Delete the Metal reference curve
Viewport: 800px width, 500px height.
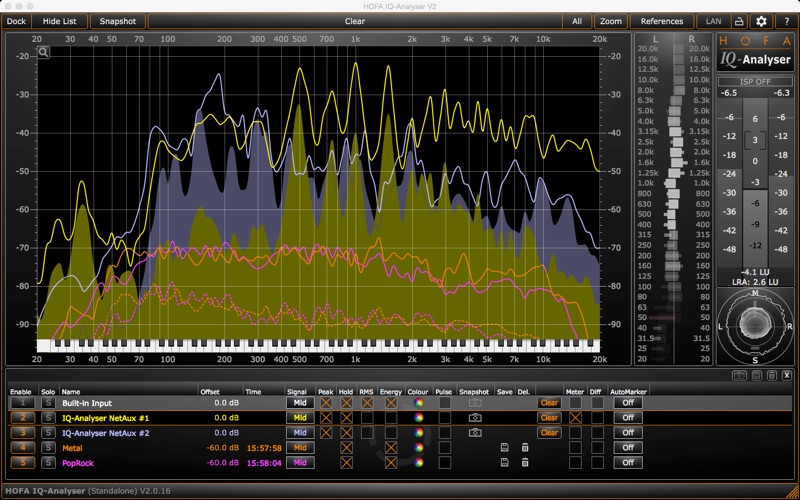[524, 448]
